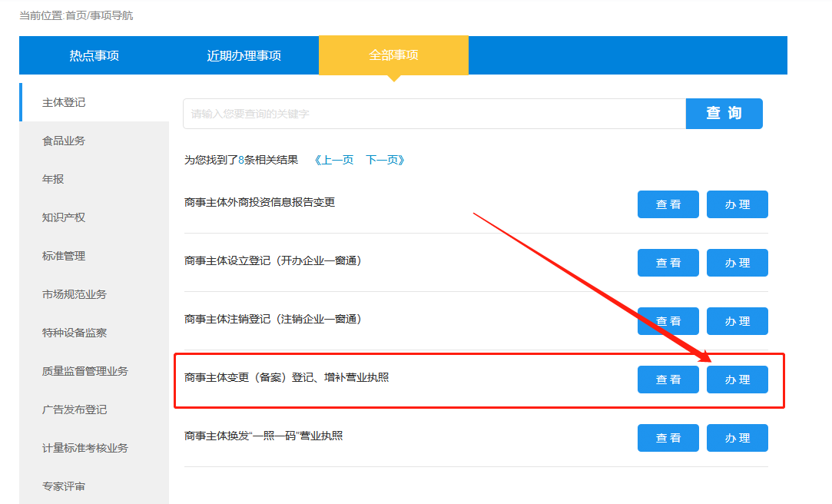Viewport: 832px width, 504px height.
Task: Open the 近期办理事项 tab
Action: pyautogui.click(x=244, y=55)
